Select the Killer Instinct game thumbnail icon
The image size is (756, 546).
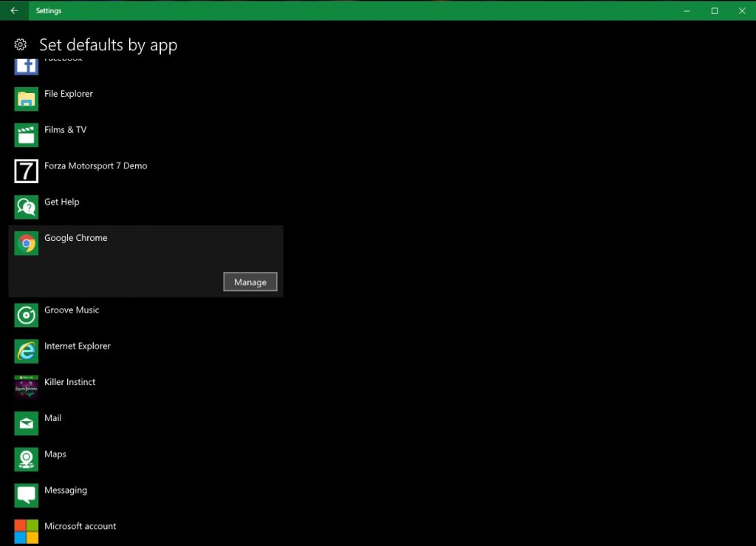(26, 387)
